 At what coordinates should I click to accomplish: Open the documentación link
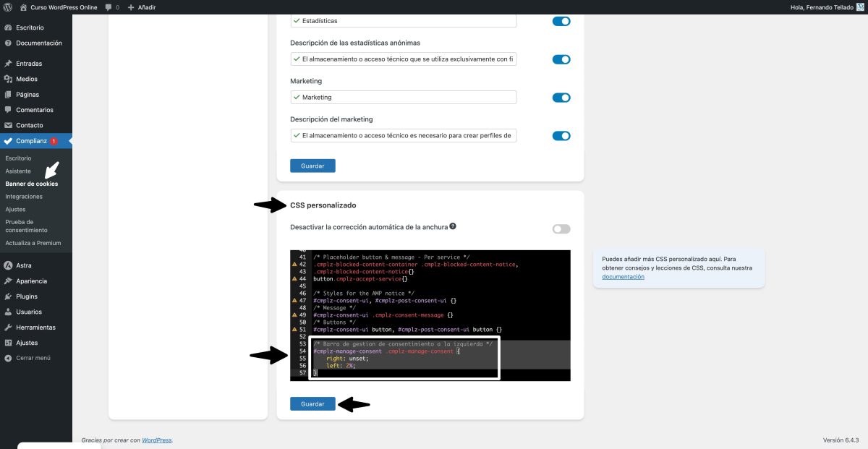622,276
